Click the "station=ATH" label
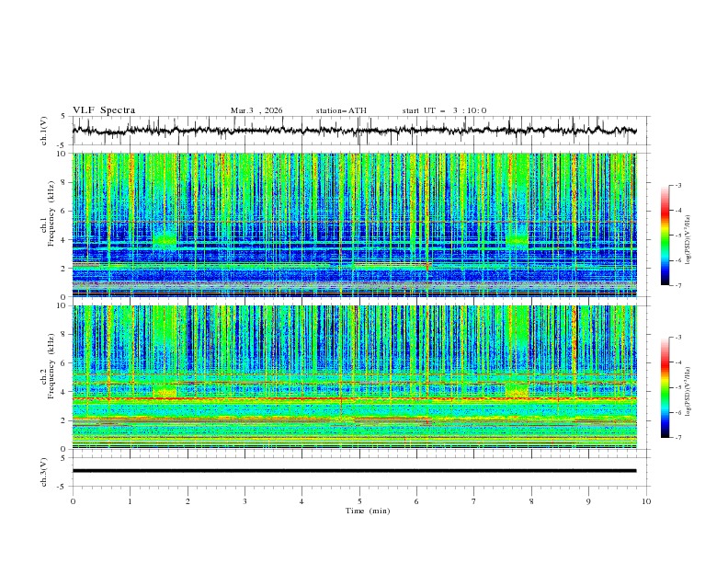Screen dimensions: 728x563 [x=341, y=110]
